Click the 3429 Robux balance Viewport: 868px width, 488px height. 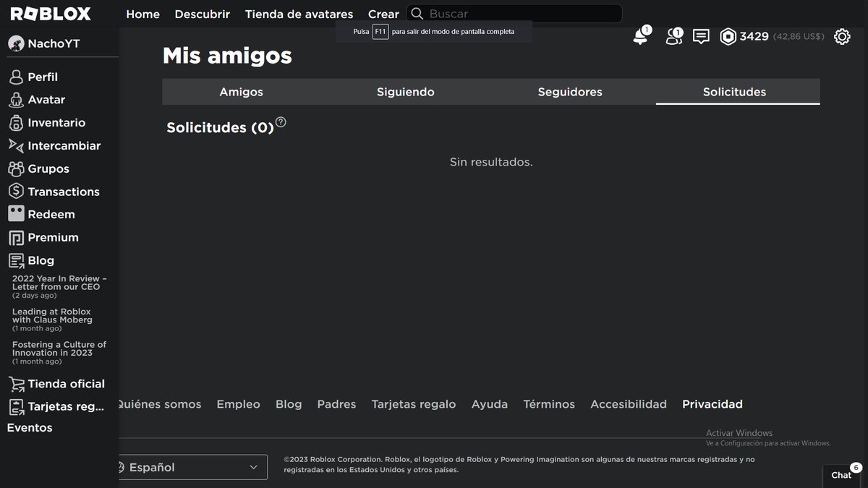754,36
